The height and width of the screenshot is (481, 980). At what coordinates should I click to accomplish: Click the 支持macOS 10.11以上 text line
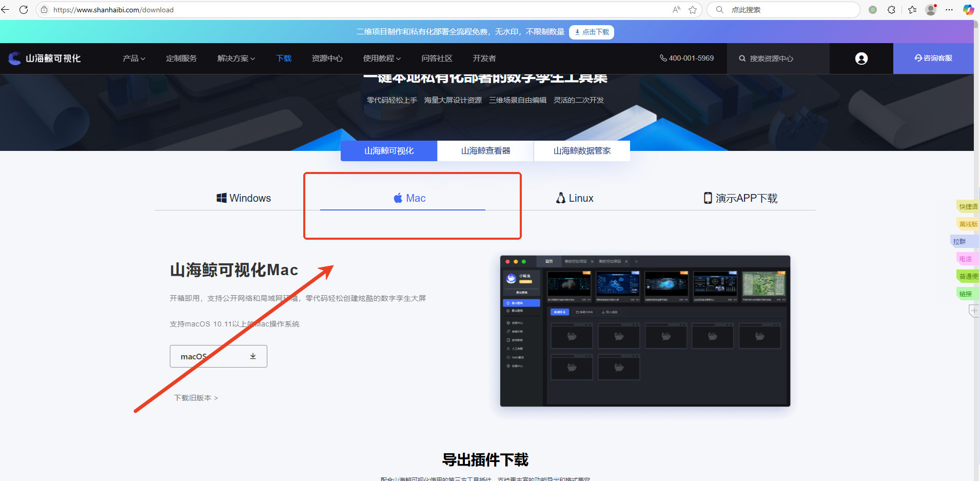[x=234, y=324]
